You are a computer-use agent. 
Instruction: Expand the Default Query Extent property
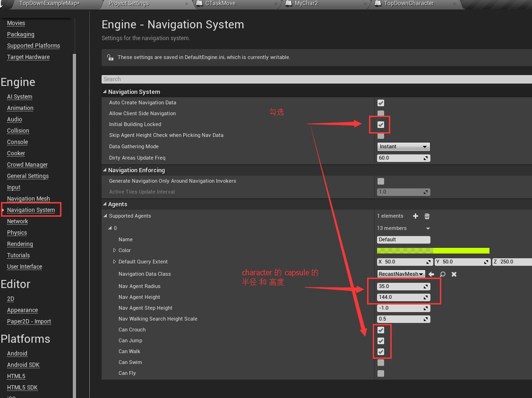pyautogui.click(x=114, y=262)
